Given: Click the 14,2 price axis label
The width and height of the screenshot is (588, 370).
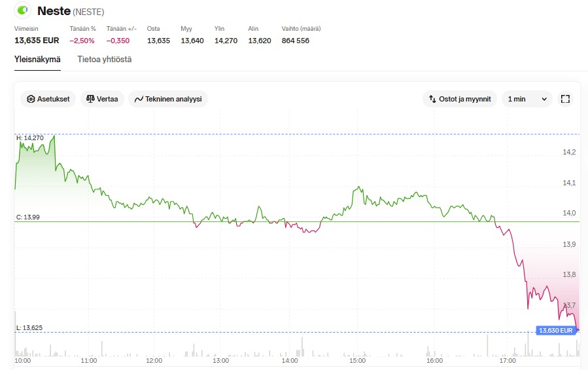Looking at the screenshot, I should 569,152.
